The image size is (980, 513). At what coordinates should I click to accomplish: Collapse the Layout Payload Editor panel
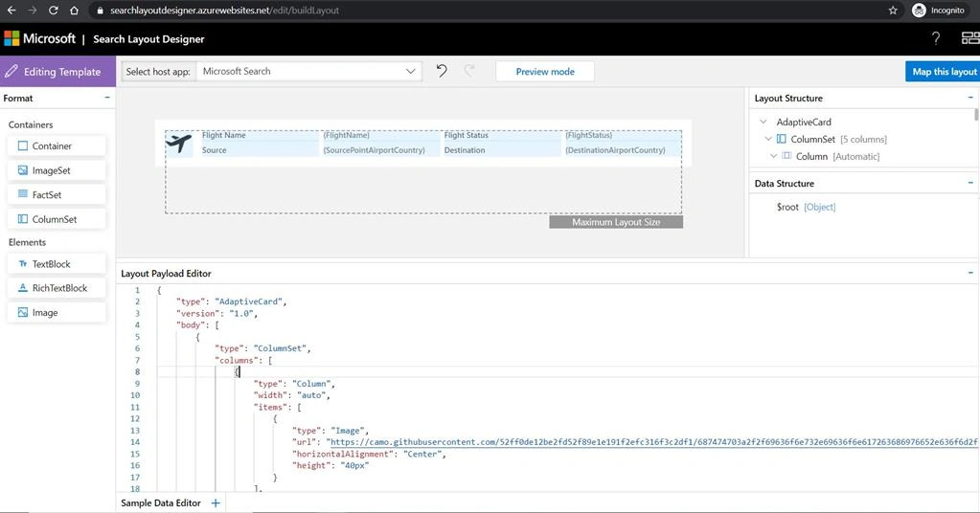(x=970, y=273)
